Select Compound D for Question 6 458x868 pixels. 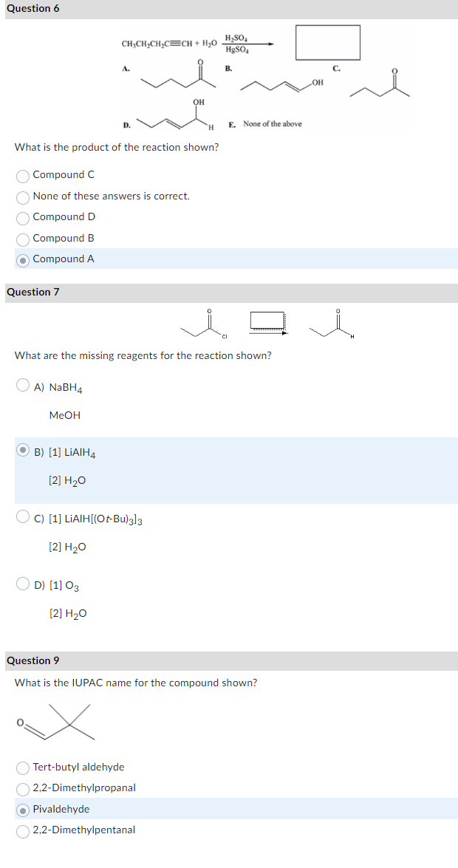click(x=22, y=217)
